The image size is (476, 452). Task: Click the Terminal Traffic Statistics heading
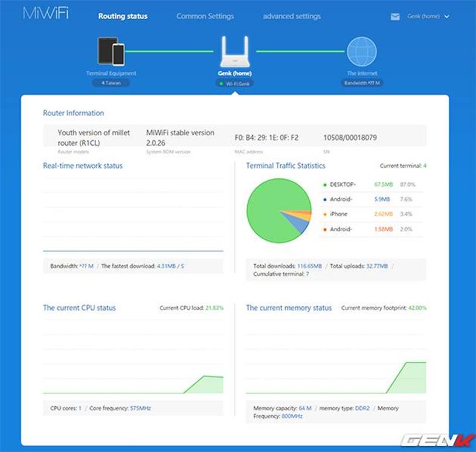pos(286,166)
